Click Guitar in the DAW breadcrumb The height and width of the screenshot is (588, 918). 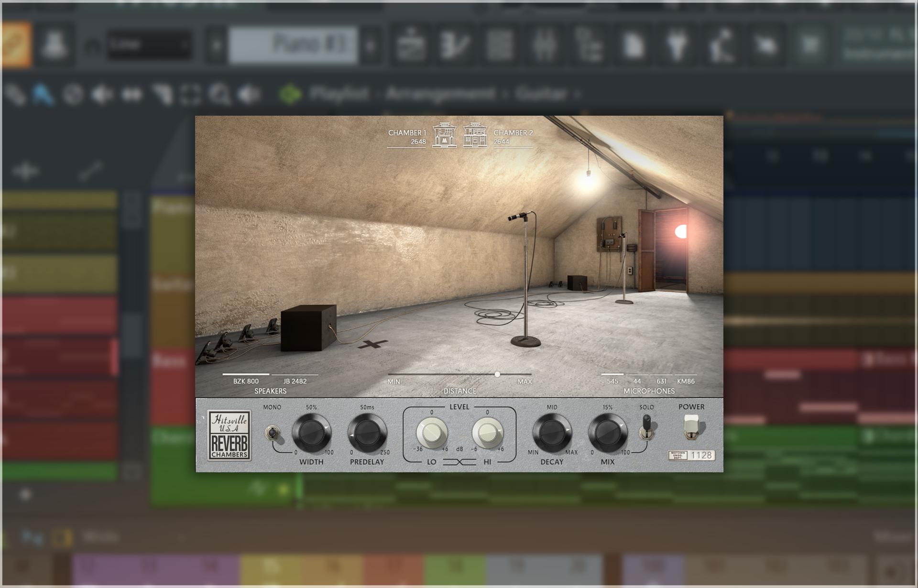[x=542, y=94]
